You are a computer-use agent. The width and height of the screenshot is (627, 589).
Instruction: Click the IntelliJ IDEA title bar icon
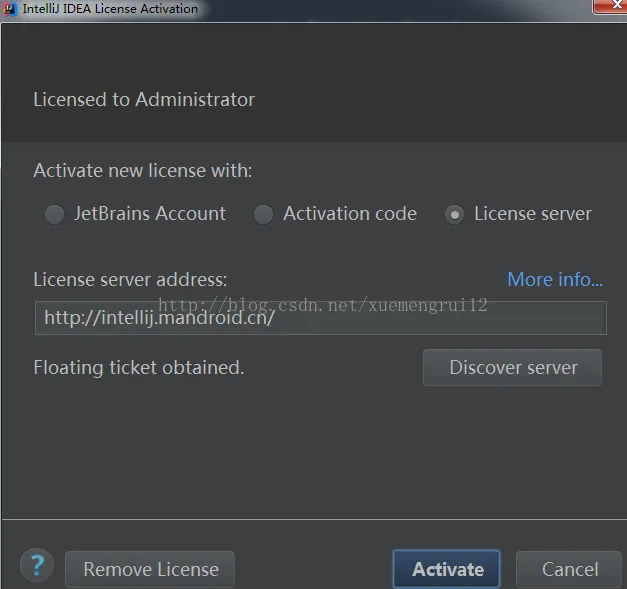click(10, 8)
